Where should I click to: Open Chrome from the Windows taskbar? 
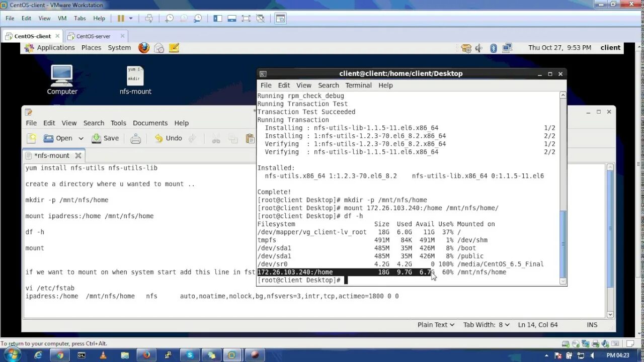pyautogui.click(x=60, y=355)
